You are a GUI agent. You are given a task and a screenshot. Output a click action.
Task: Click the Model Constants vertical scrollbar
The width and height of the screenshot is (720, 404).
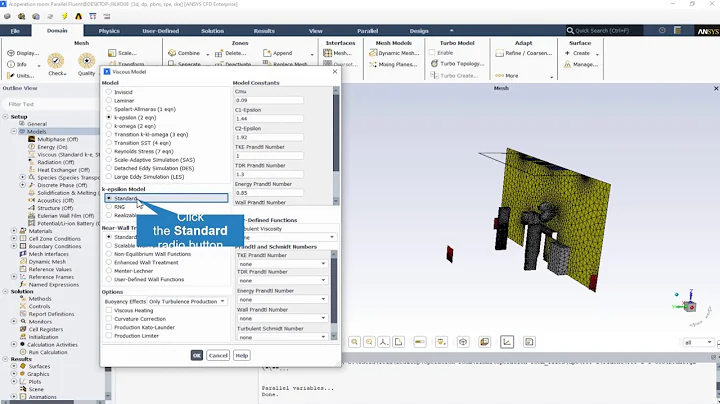[x=336, y=146]
